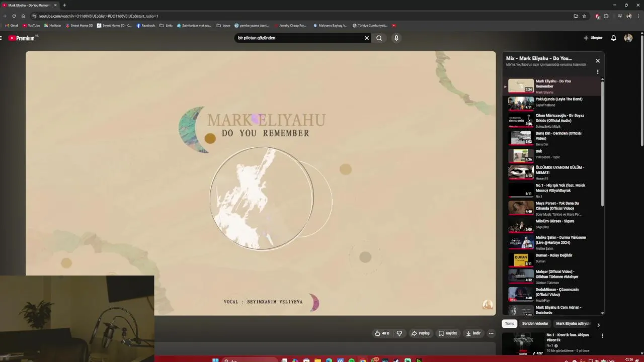Save video with Kaydet button
This screenshot has height=362, width=644.
point(448,333)
